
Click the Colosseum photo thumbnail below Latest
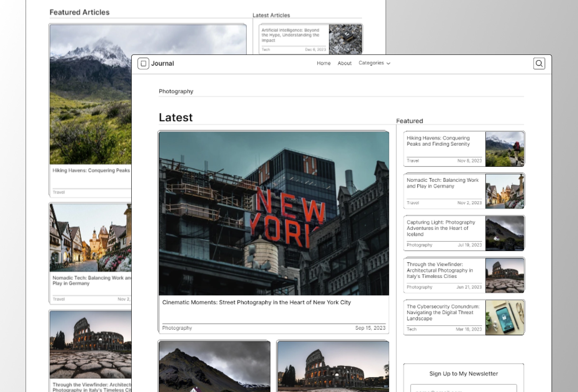(x=333, y=365)
